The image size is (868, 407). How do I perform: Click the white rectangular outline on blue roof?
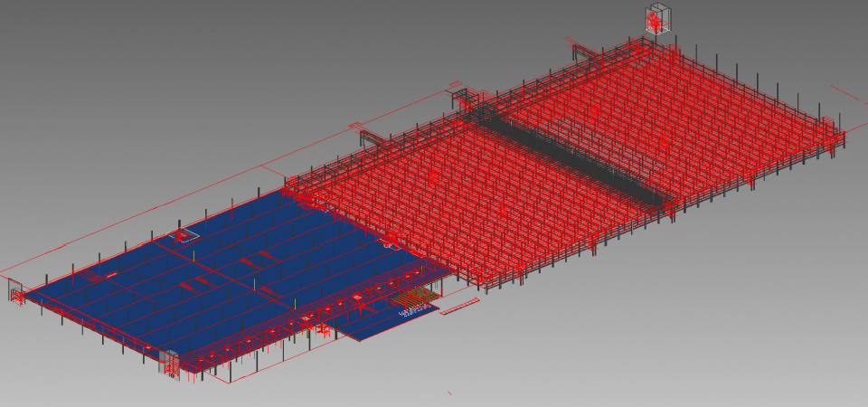185,236
